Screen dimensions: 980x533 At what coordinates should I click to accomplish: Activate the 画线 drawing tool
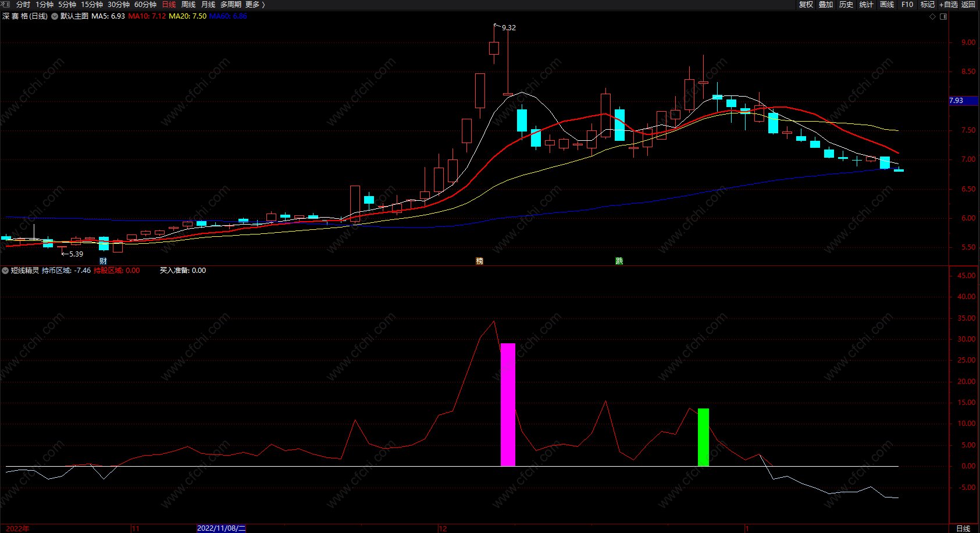[x=887, y=5]
